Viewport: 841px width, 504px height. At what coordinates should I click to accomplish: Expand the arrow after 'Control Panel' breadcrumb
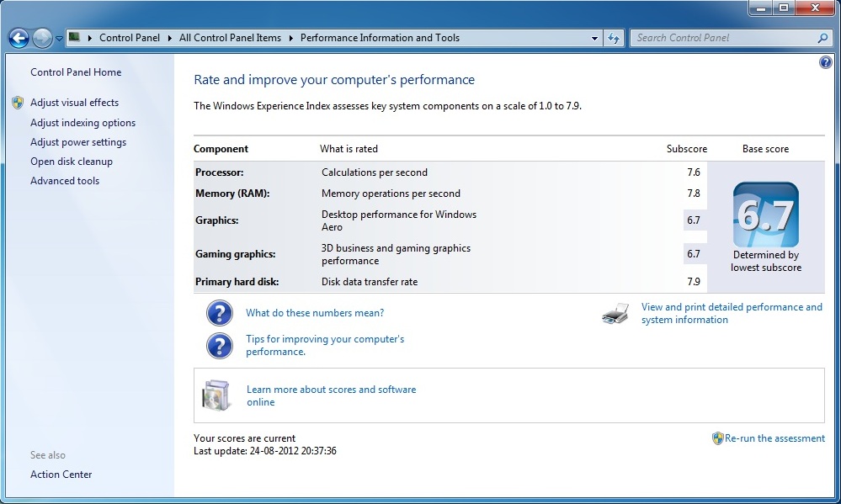pos(173,38)
